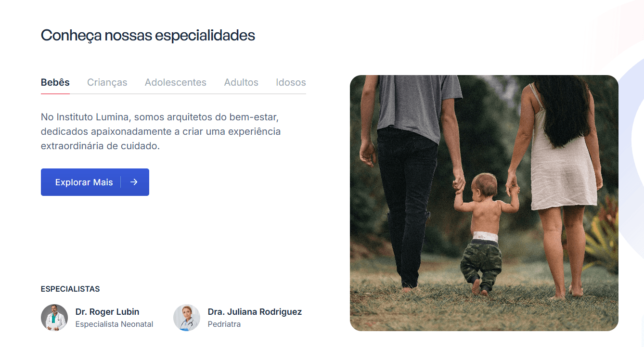
Task: Click the Especialista Neonatal subtitle
Action: coord(114,324)
